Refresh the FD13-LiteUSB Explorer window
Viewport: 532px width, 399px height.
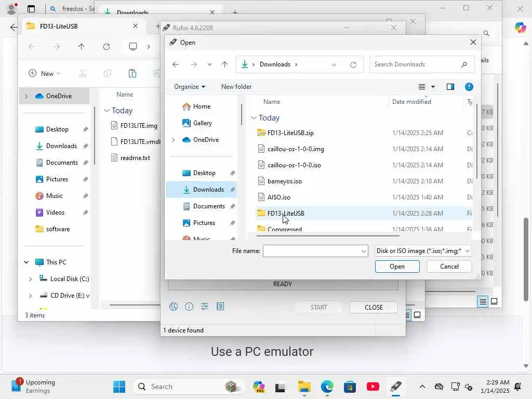(x=107, y=47)
